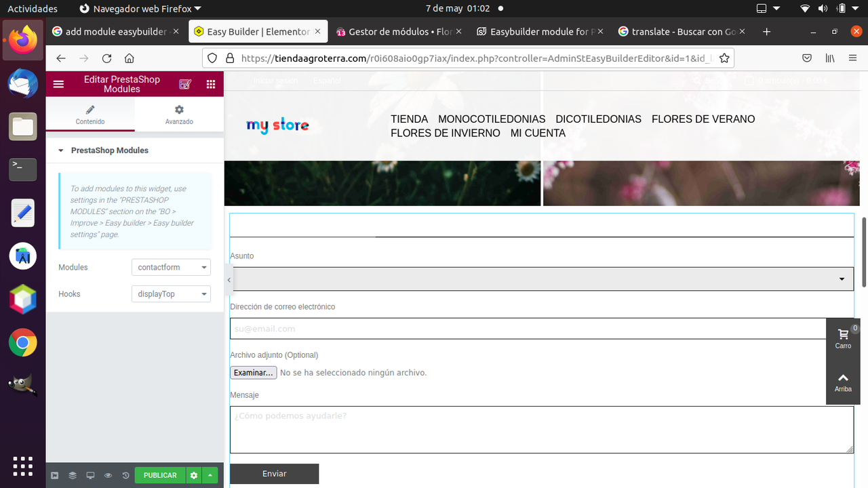The height and width of the screenshot is (488, 868).
Task: Collapse the PrestaShop Modules section
Action: point(135,150)
